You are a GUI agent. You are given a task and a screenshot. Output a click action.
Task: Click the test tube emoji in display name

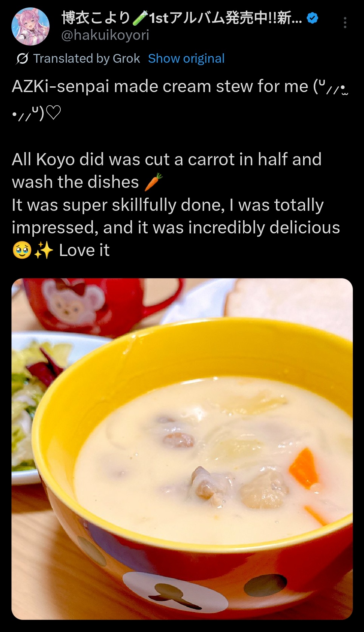140,18
